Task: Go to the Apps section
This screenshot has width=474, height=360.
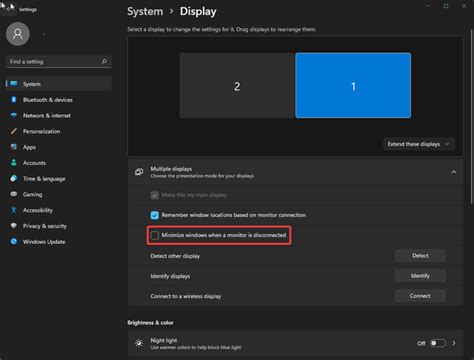Action: (59, 147)
